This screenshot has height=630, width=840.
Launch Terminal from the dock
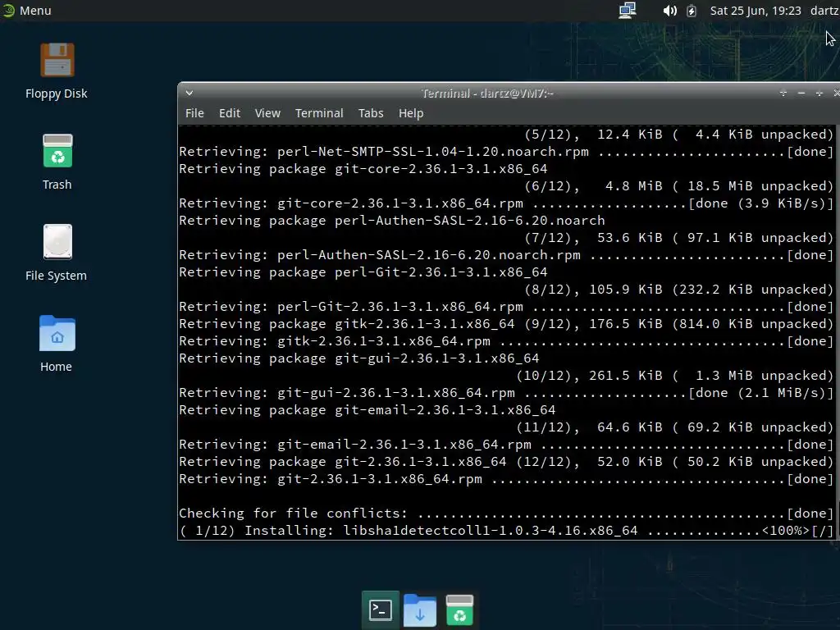tap(381, 609)
